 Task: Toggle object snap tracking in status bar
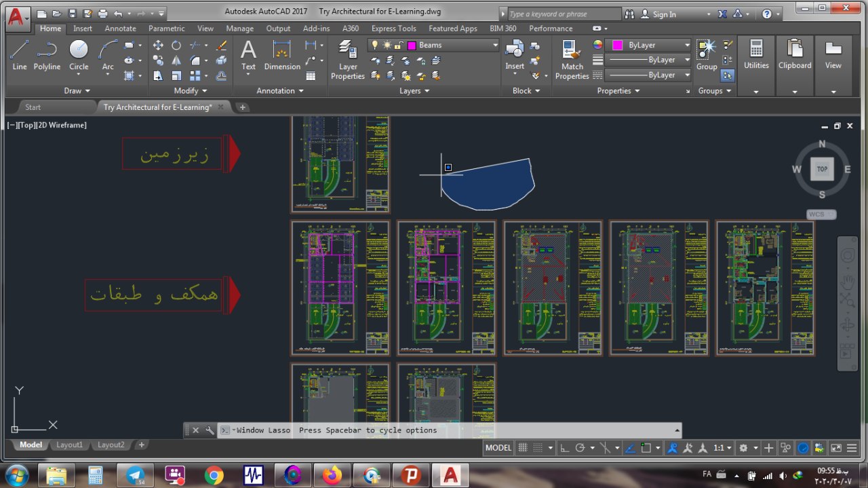[x=630, y=448]
